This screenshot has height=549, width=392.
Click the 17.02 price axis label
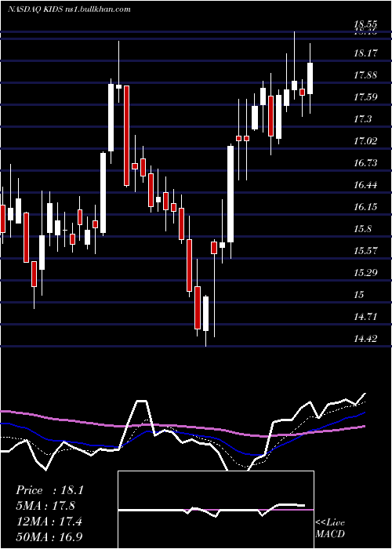[x=365, y=141]
